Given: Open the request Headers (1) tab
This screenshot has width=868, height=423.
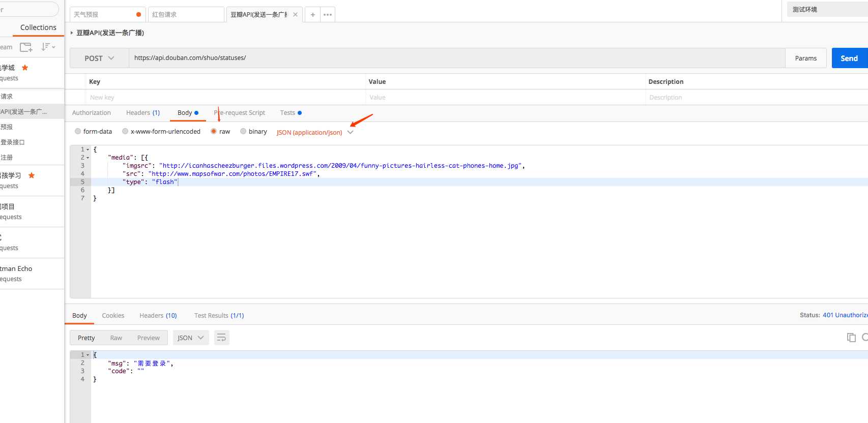Looking at the screenshot, I should tap(143, 113).
